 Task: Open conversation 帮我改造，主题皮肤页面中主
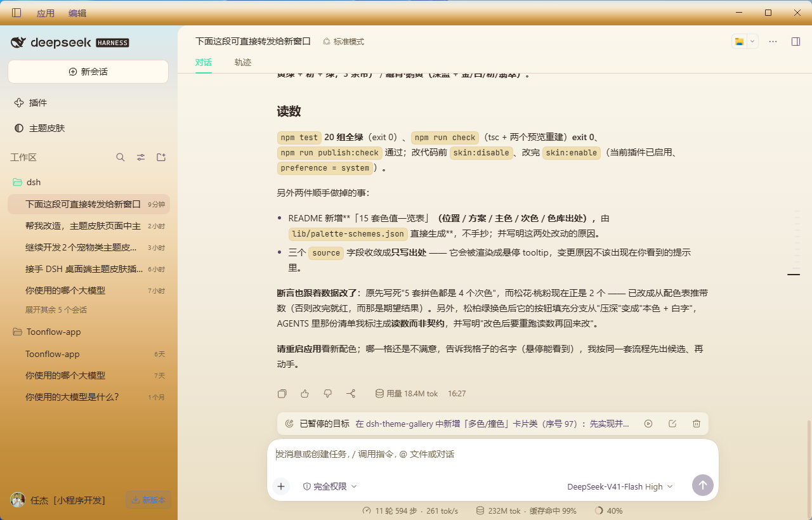pos(88,226)
